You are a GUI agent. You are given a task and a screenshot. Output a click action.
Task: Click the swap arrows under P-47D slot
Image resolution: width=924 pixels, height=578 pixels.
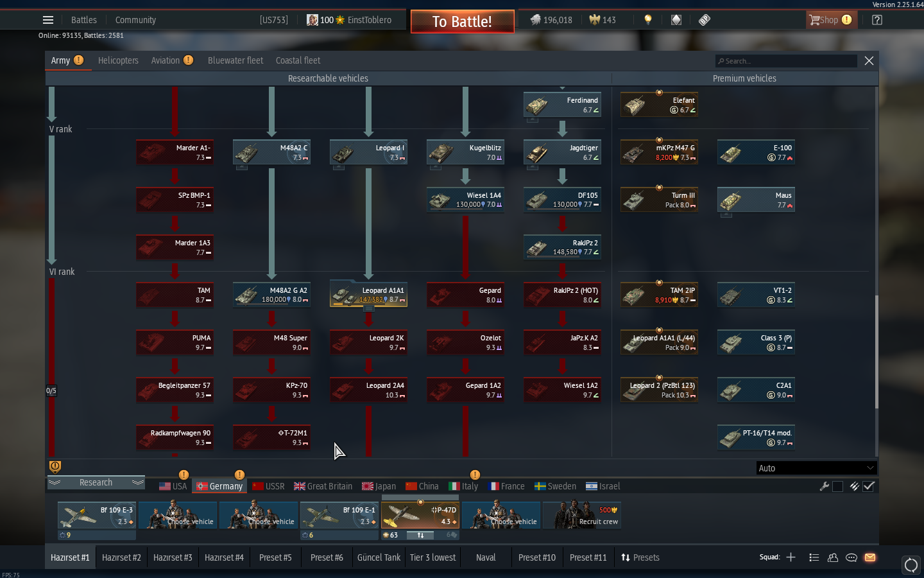420,535
